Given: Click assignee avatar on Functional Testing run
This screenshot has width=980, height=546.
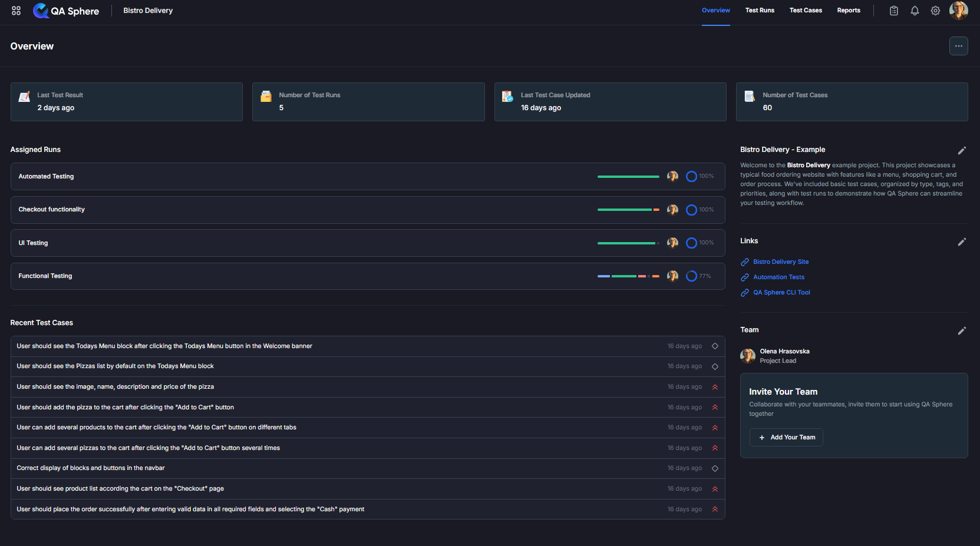Looking at the screenshot, I should click(672, 276).
